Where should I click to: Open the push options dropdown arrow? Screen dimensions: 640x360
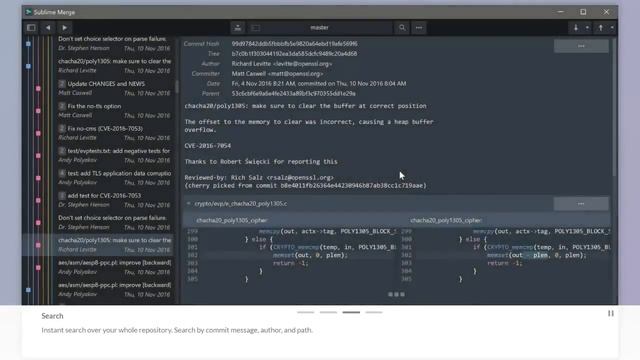coord(612,28)
